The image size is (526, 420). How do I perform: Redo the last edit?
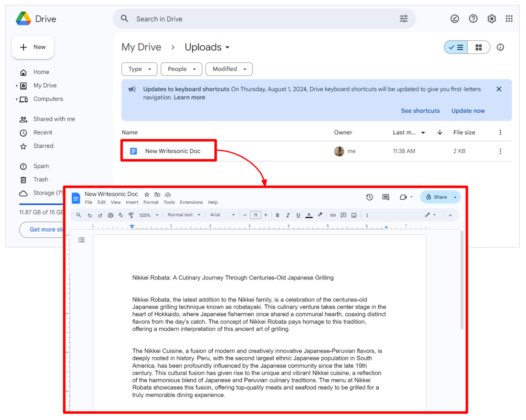[x=100, y=215]
